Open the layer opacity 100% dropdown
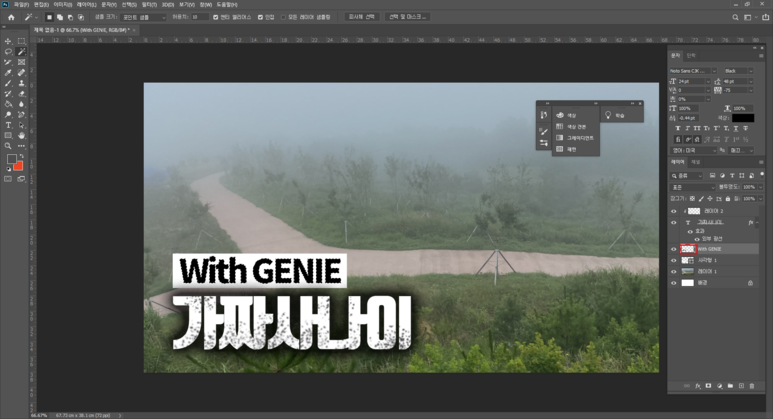Viewport: 773px width, 419px height. tap(761, 187)
